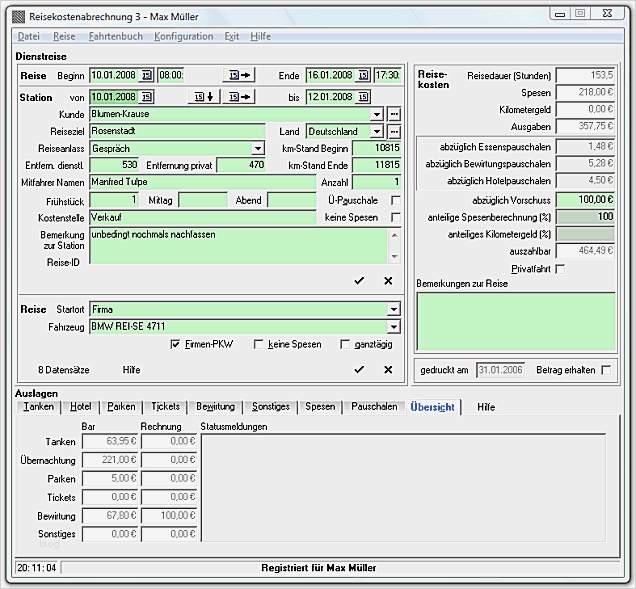
Task: Open the Fahrtenbuch menu
Action: pyautogui.click(x=116, y=36)
